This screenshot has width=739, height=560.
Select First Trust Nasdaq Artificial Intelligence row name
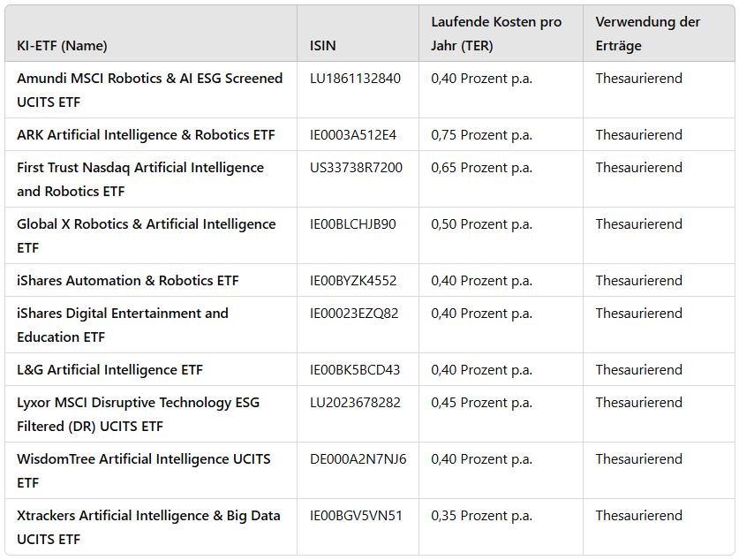pos(140,179)
